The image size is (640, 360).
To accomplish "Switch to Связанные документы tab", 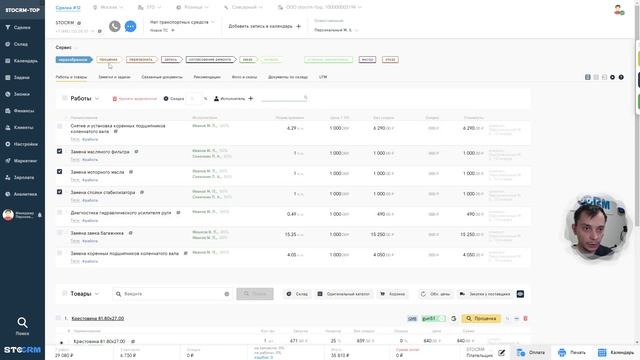I will tap(162, 77).
